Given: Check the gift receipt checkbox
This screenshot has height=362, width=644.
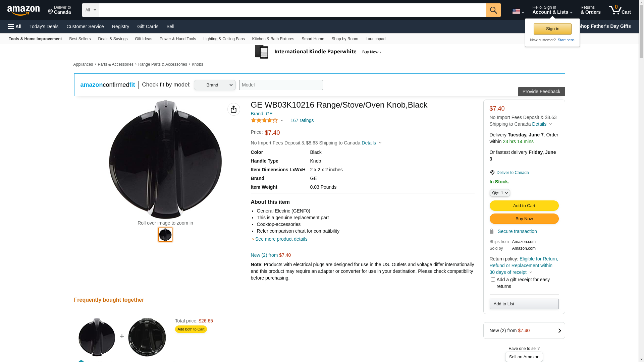Looking at the screenshot, I should 493,280.
